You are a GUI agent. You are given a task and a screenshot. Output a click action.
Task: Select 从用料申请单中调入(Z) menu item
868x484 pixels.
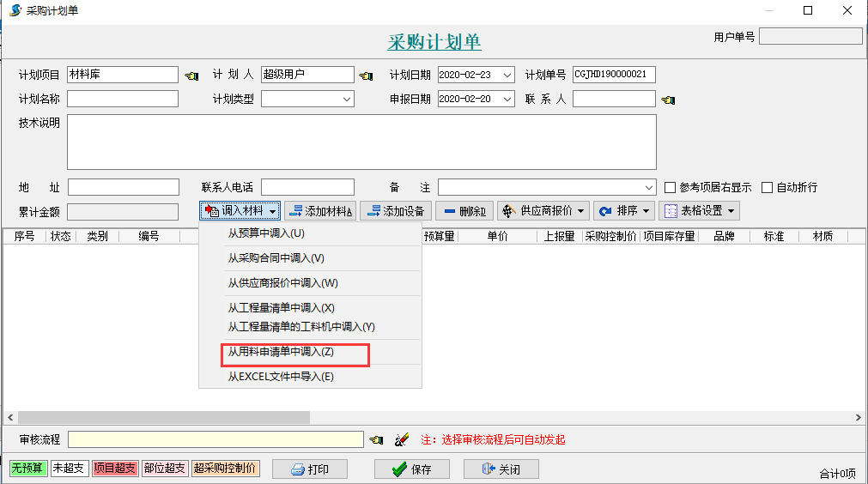coord(281,352)
